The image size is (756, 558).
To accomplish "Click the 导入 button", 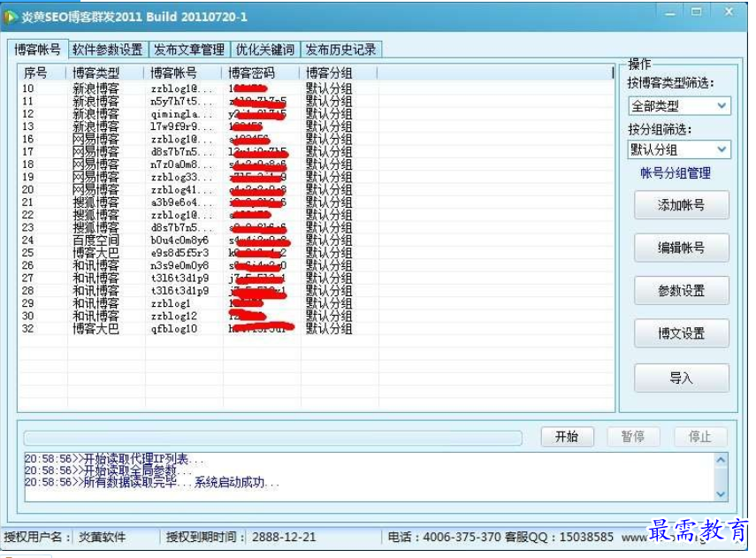I will click(681, 378).
